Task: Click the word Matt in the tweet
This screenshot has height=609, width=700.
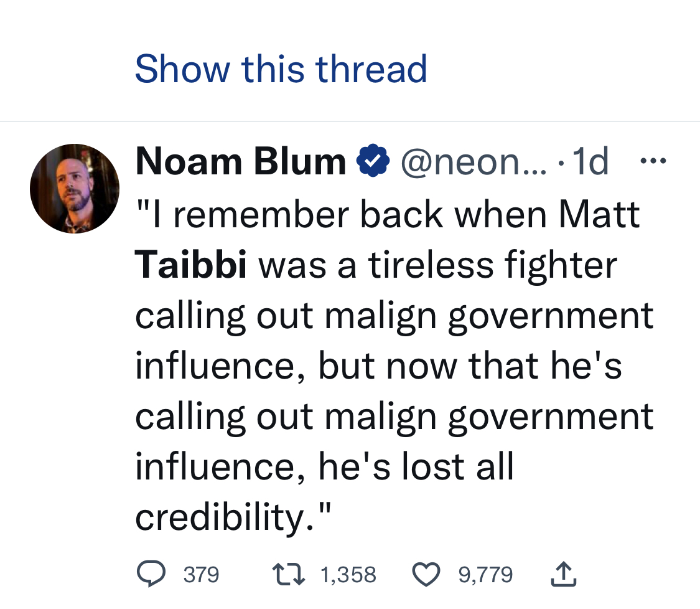Action: point(599,214)
